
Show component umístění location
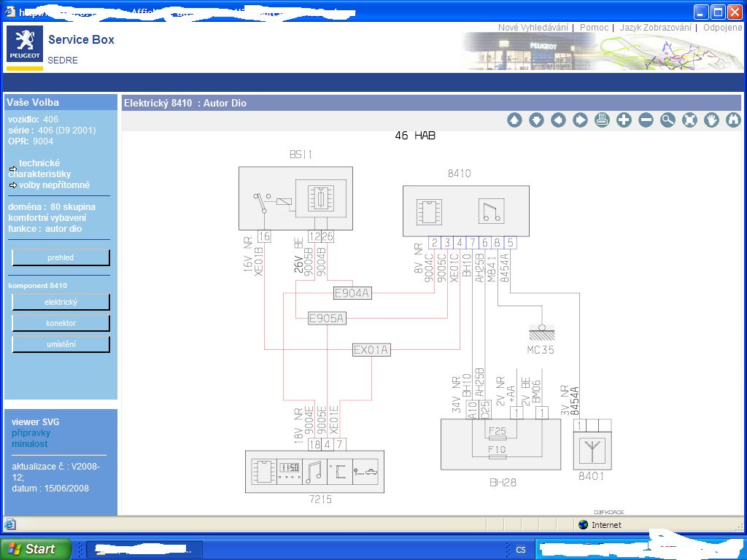coord(61,344)
